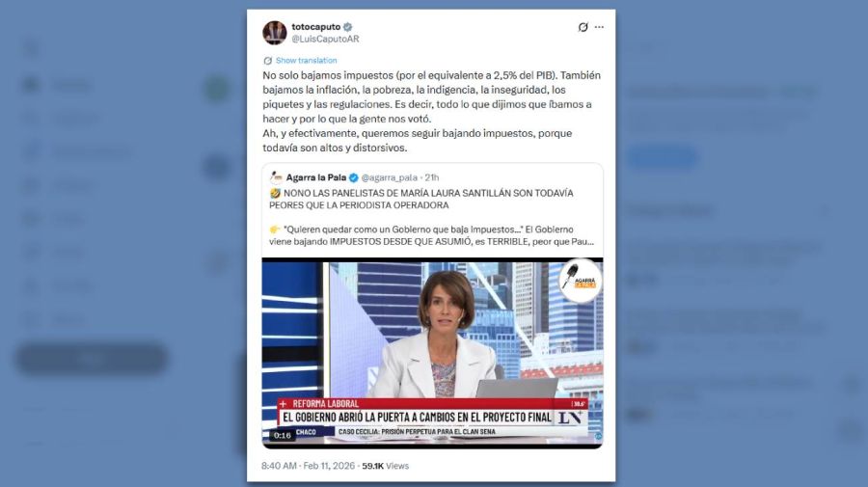Play the quoted tweet video
The image size is (868, 487).
coord(432,353)
